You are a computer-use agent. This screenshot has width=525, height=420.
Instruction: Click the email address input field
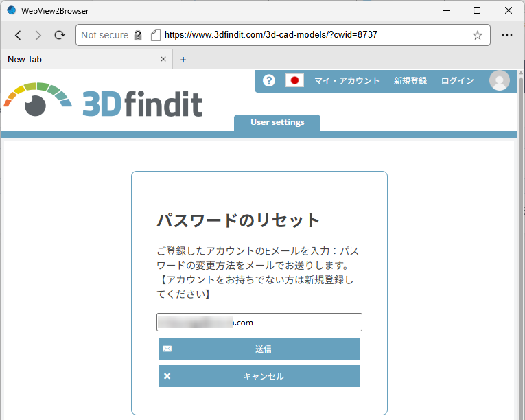point(259,322)
